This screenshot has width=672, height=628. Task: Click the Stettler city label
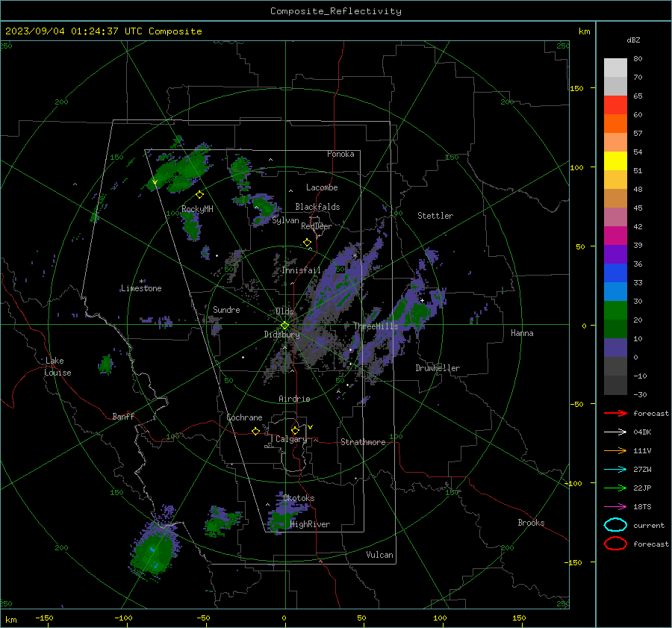(435, 216)
